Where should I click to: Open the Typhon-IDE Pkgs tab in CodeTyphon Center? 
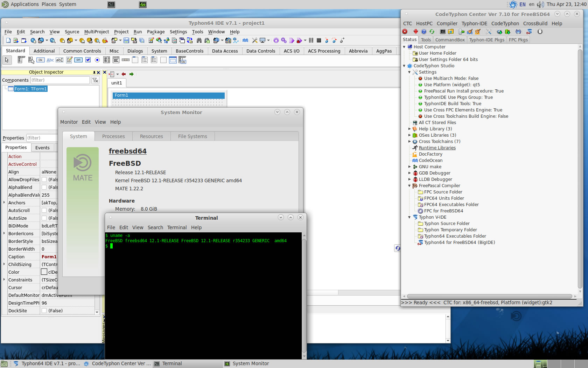click(486, 40)
